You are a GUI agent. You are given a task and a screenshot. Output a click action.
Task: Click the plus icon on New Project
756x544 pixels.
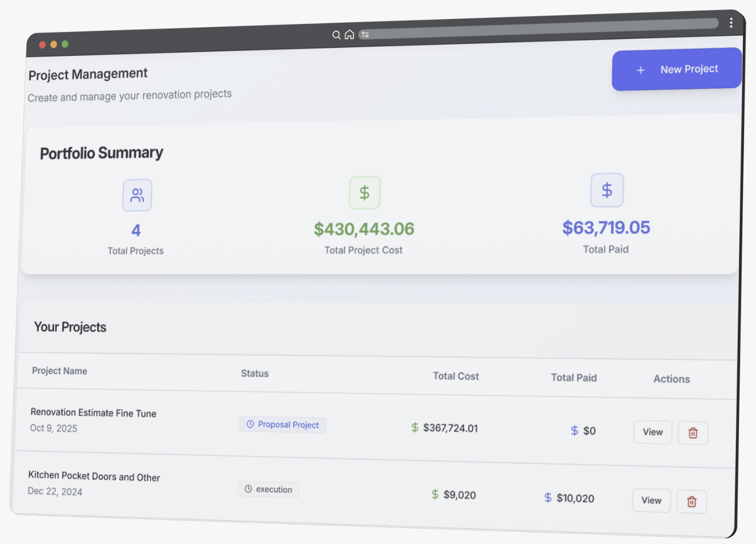(x=641, y=70)
